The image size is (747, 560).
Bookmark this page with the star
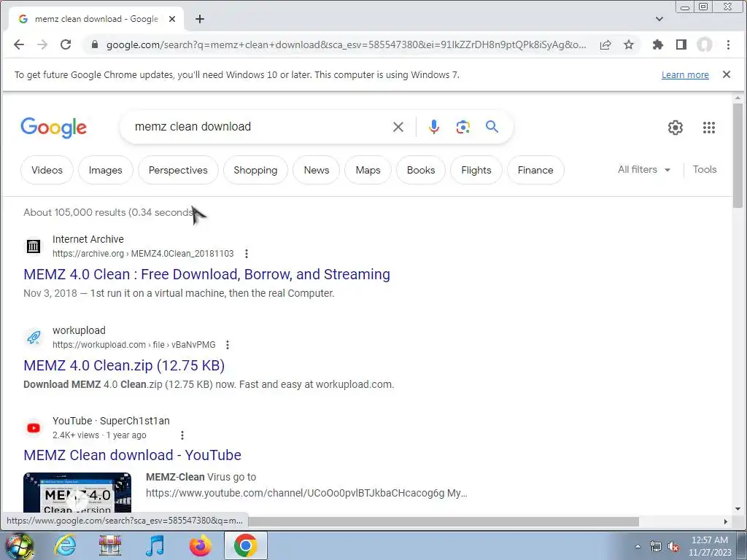629,44
